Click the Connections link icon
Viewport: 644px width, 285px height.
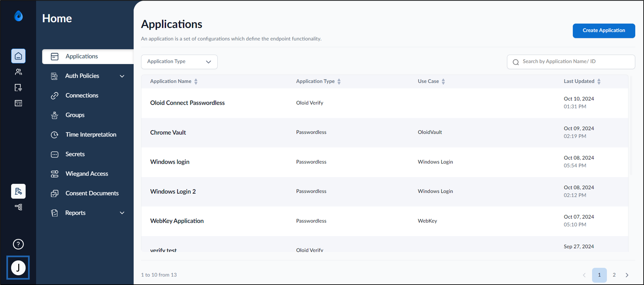(x=55, y=96)
